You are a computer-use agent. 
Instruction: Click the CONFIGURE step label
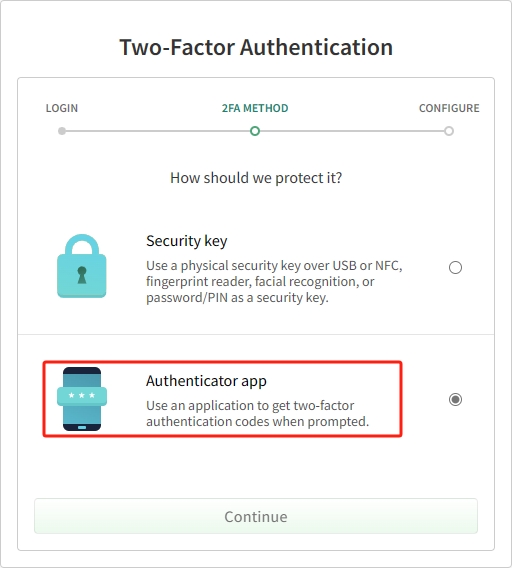pos(449,108)
